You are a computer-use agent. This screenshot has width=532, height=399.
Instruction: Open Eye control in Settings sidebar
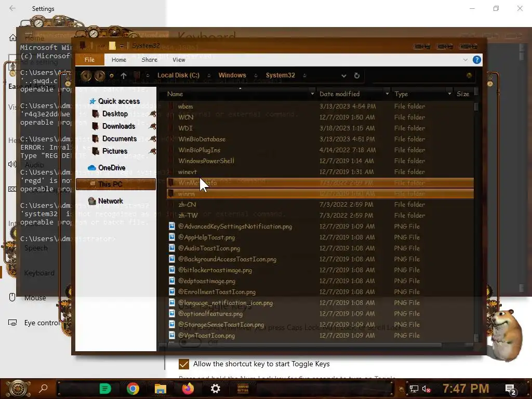[41, 323]
